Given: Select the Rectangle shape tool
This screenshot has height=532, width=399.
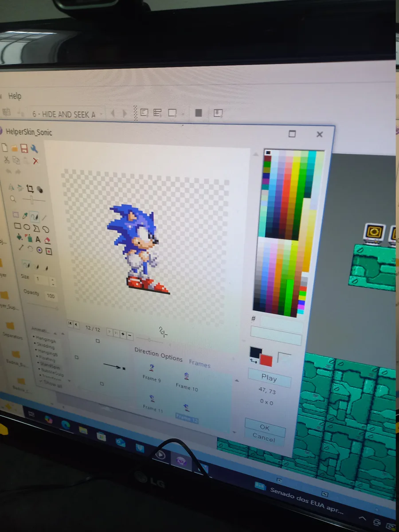Looking at the screenshot, I should (17, 227).
